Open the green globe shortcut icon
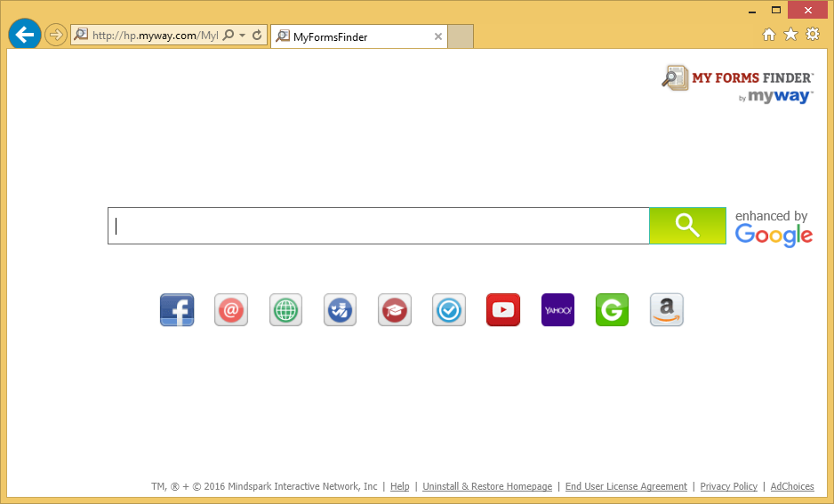Image resolution: width=834 pixels, height=504 pixels. (285, 309)
